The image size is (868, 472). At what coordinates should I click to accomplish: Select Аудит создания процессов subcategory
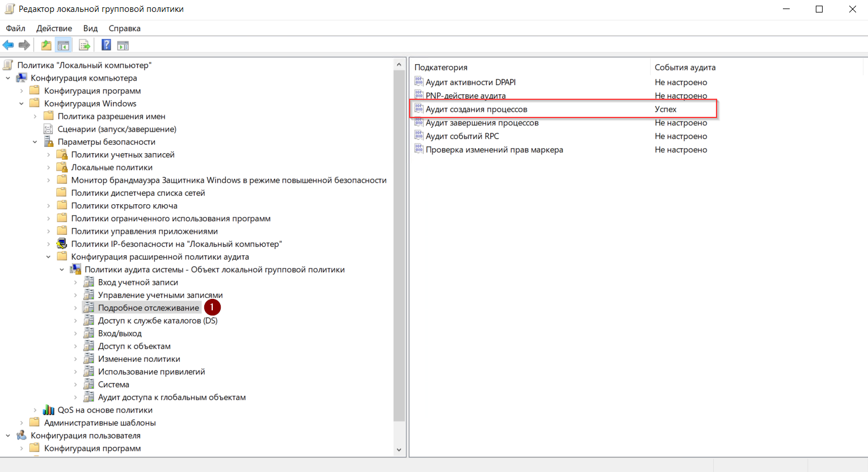click(x=476, y=109)
